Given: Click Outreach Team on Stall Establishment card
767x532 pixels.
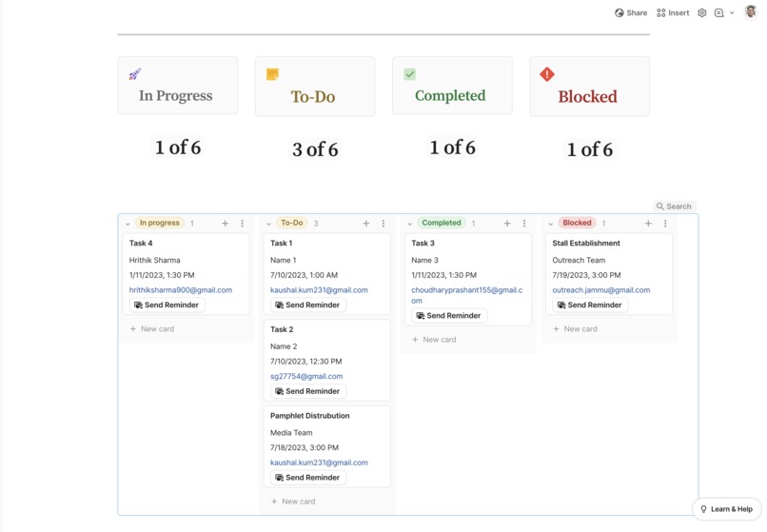Looking at the screenshot, I should [579, 260].
